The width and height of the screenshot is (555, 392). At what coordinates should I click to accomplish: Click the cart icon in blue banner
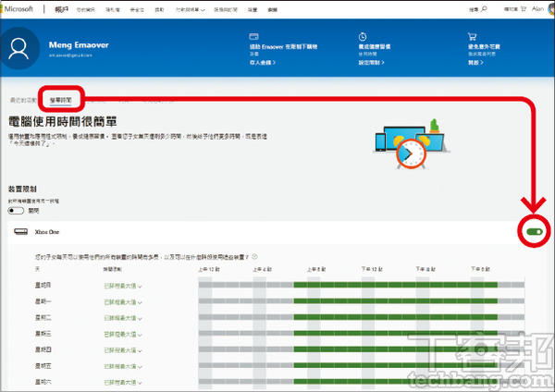(x=472, y=36)
